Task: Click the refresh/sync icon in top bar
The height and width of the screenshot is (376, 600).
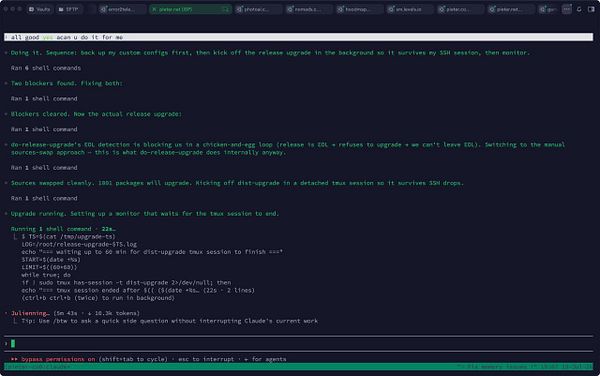Action: point(579,9)
